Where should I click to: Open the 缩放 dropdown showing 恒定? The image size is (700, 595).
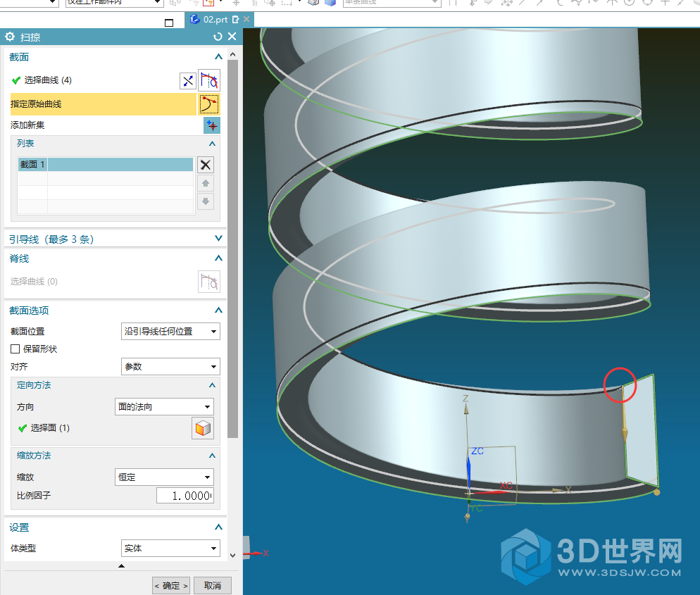click(164, 477)
